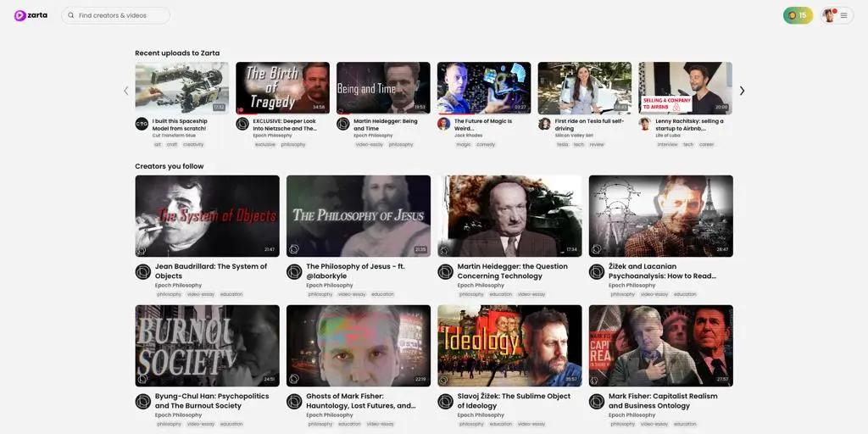
Task: Click Life of Luba channel avatar
Action: [x=645, y=124]
